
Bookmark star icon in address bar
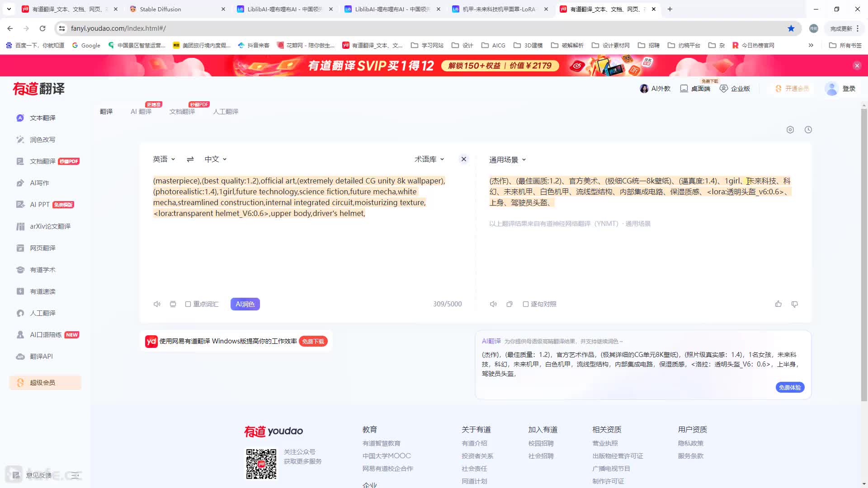point(791,28)
